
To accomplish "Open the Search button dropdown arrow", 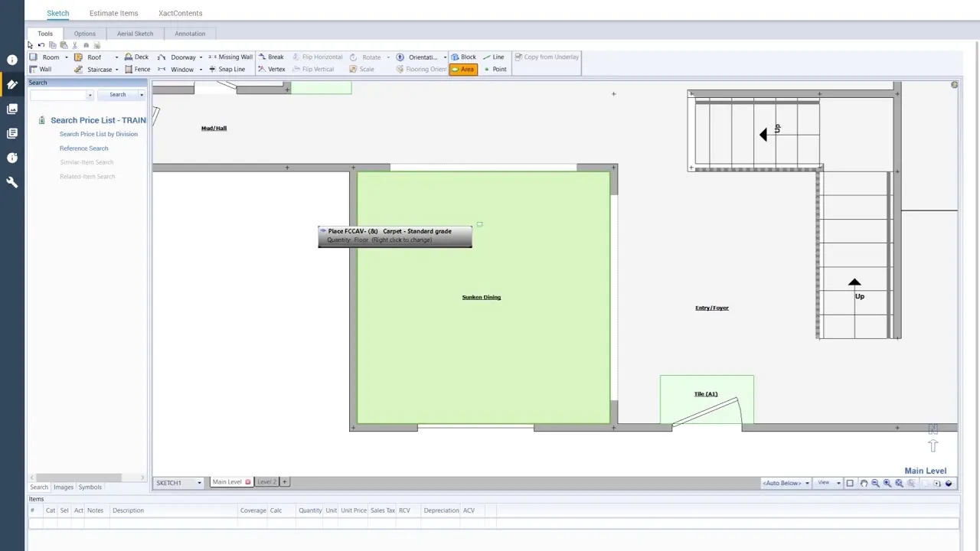I will point(142,95).
